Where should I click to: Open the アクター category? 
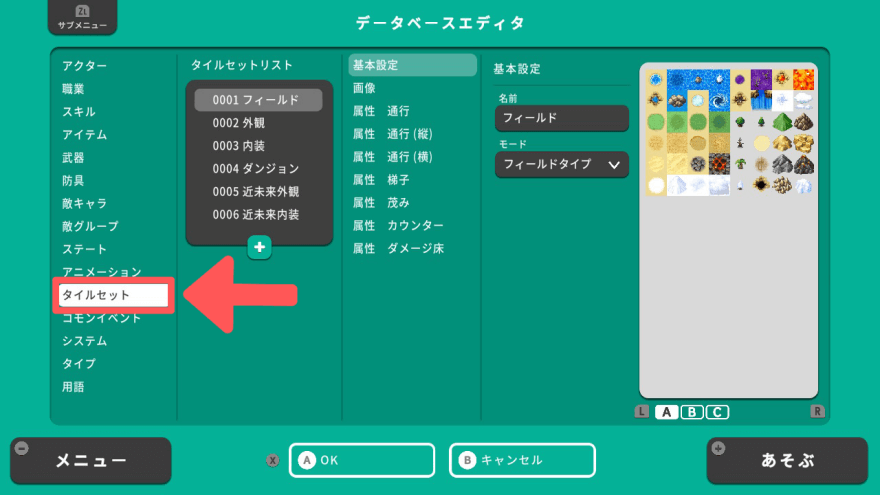tap(85, 66)
